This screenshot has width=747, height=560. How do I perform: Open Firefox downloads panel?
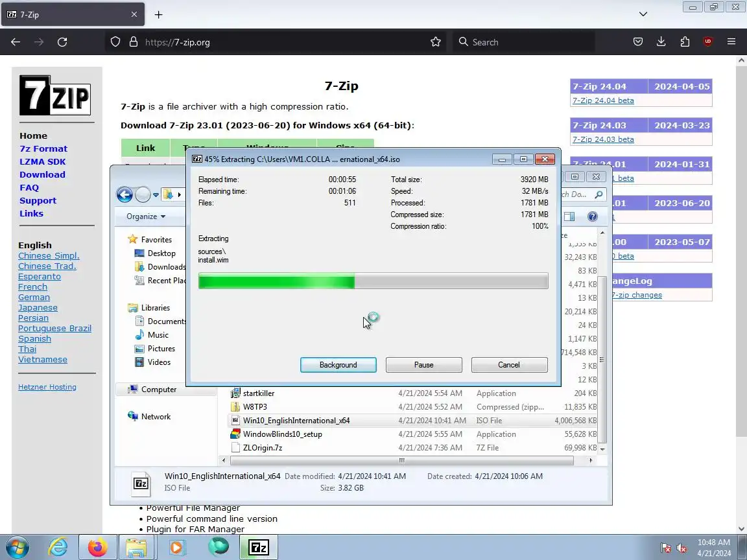click(x=661, y=42)
